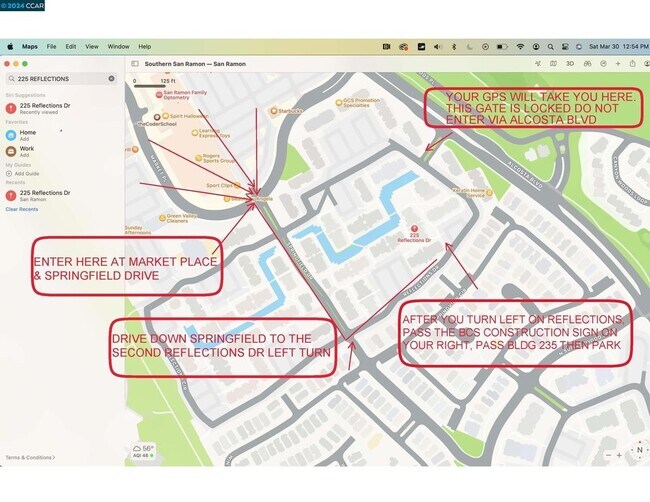Screen dimensions: 650x502
Task: Click the Alcosta Blvd road label
Action: pos(525,175)
